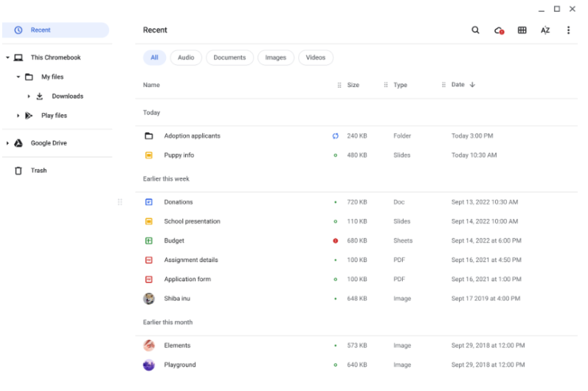Open the three-dot more menu
The height and width of the screenshot is (391, 588).
coord(569,30)
